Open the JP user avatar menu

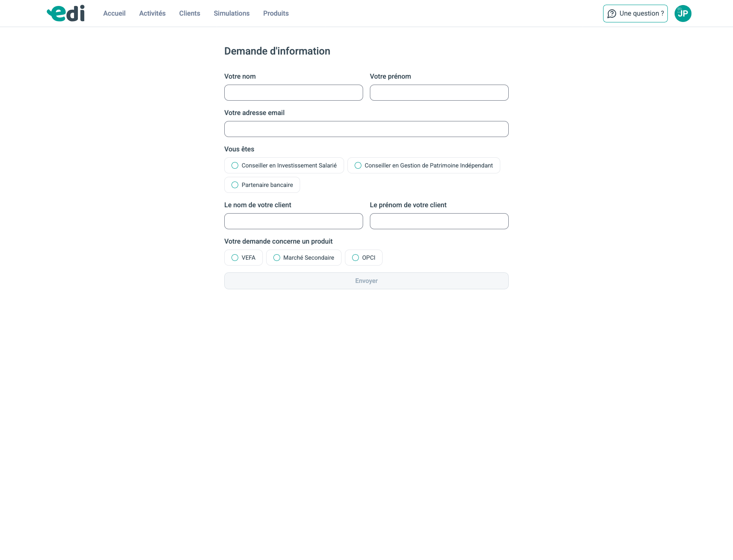(x=683, y=14)
